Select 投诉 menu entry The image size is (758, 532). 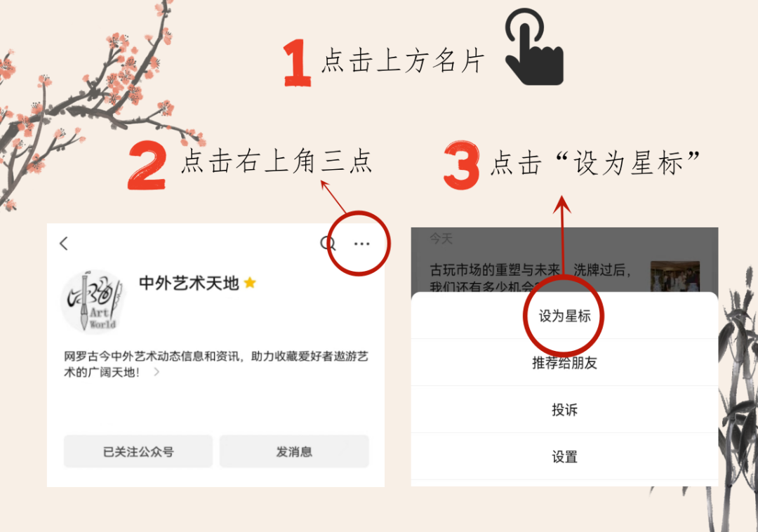(564, 410)
